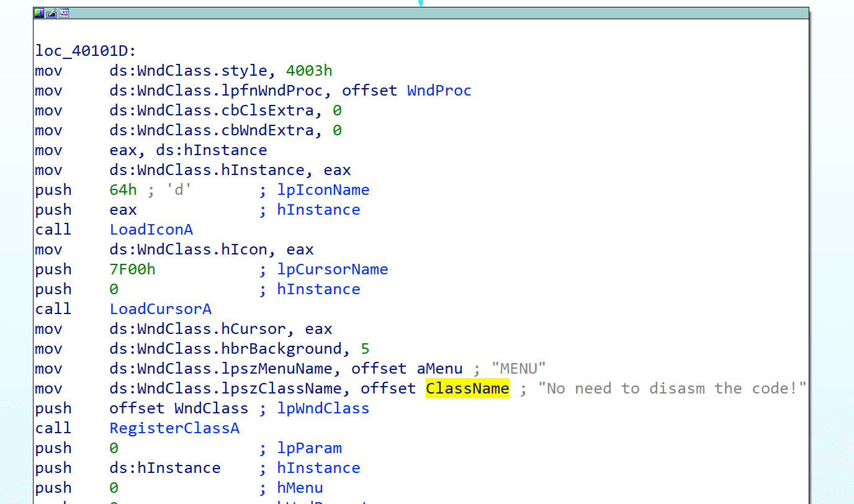Select the lpWndClass comment
This screenshot has height=504, width=854.
pyautogui.click(x=323, y=408)
